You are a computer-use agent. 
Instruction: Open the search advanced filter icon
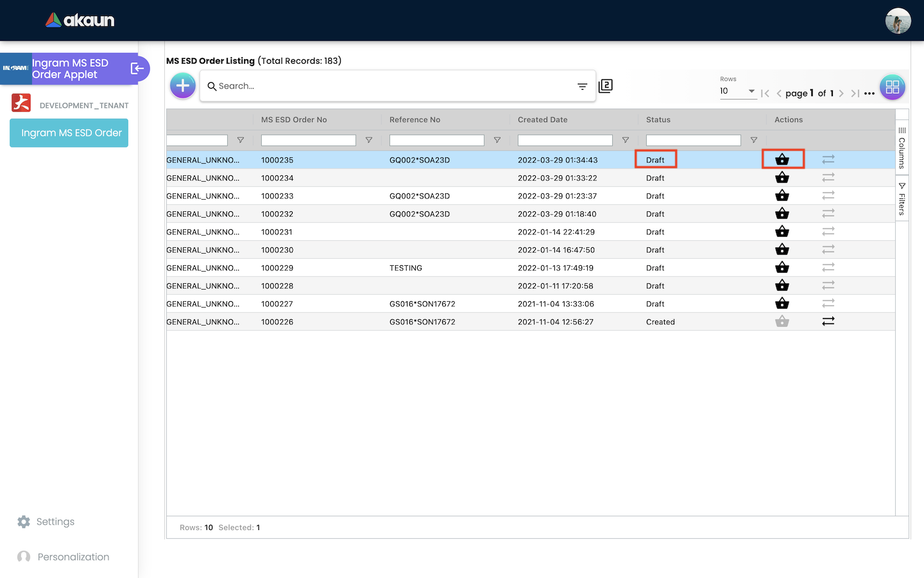[x=582, y=86]
